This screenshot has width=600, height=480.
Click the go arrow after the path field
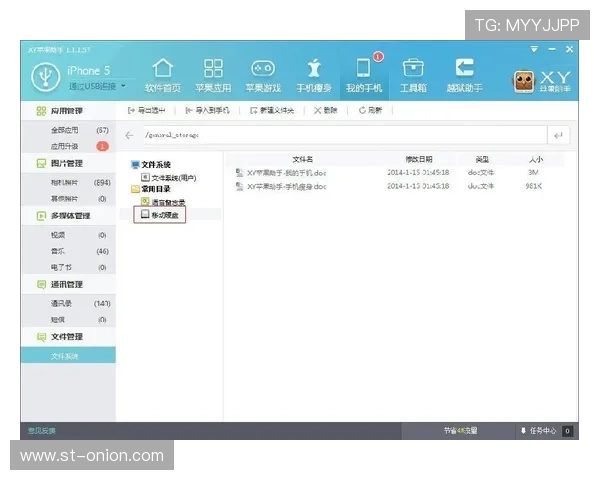click(558, 135)
